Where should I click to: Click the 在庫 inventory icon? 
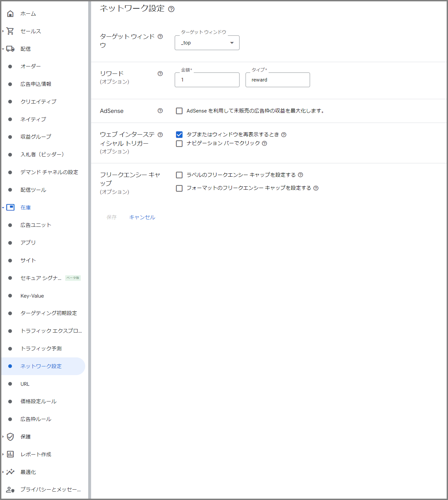coord(11,207)
